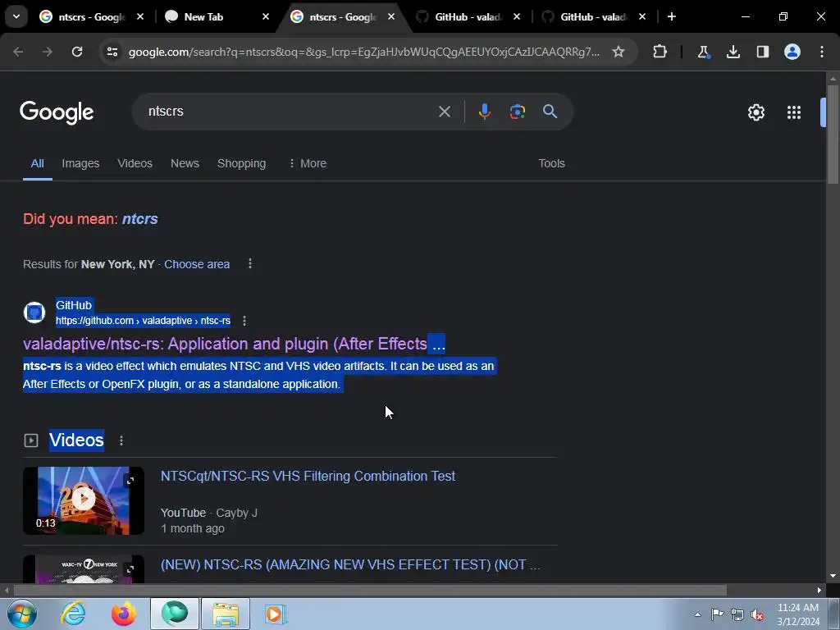The height and width of the screenshot is (630, 840).
Task: Open the media player taskbar icon
Action: 276,614
